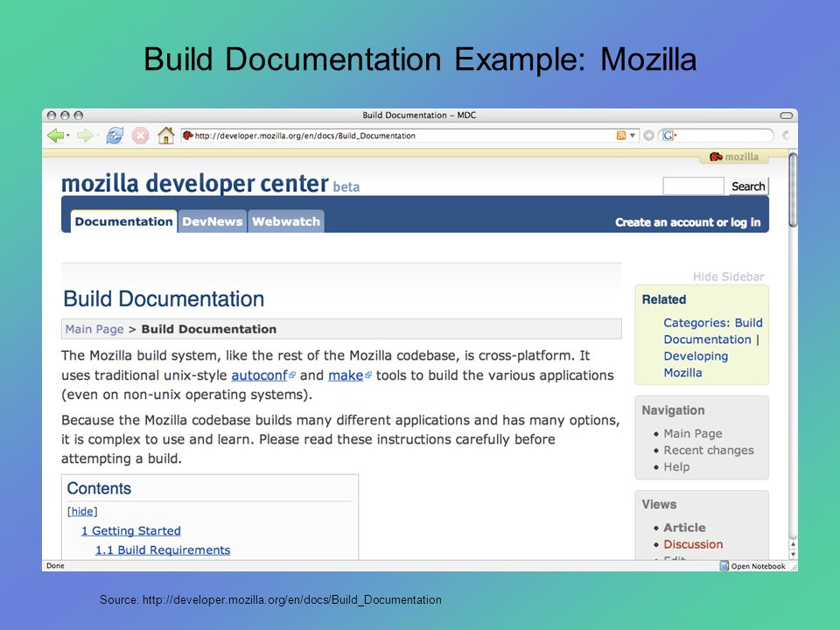840x630 pixels.
Task: Click the mozilla tab logo at top right
Action: pos(733,157)
